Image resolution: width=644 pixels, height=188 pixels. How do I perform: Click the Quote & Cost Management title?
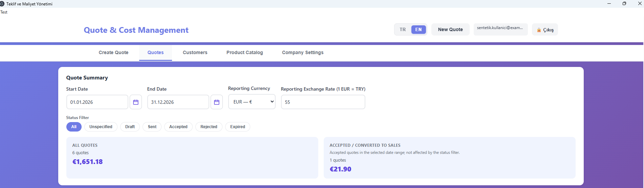tap(136, 30)
